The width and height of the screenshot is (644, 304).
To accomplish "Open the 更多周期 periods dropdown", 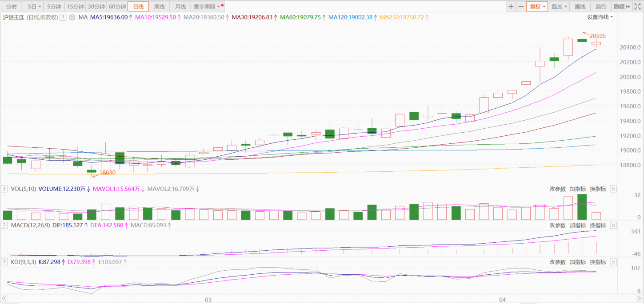I will click(x=207, y=7).
